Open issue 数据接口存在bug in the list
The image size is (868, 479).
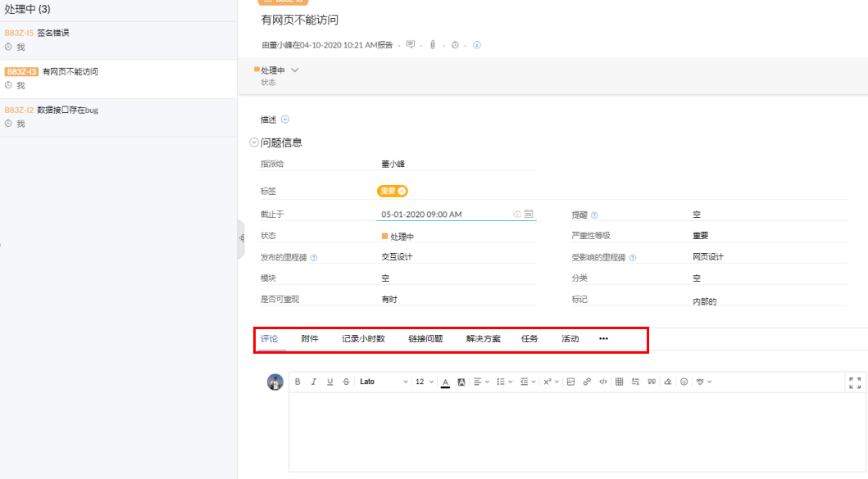point(67,110)
